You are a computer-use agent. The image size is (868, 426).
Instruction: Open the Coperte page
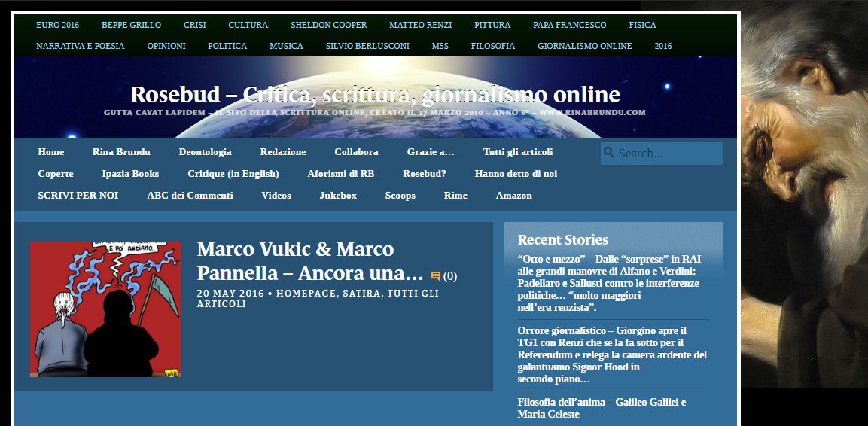(56, 174)
